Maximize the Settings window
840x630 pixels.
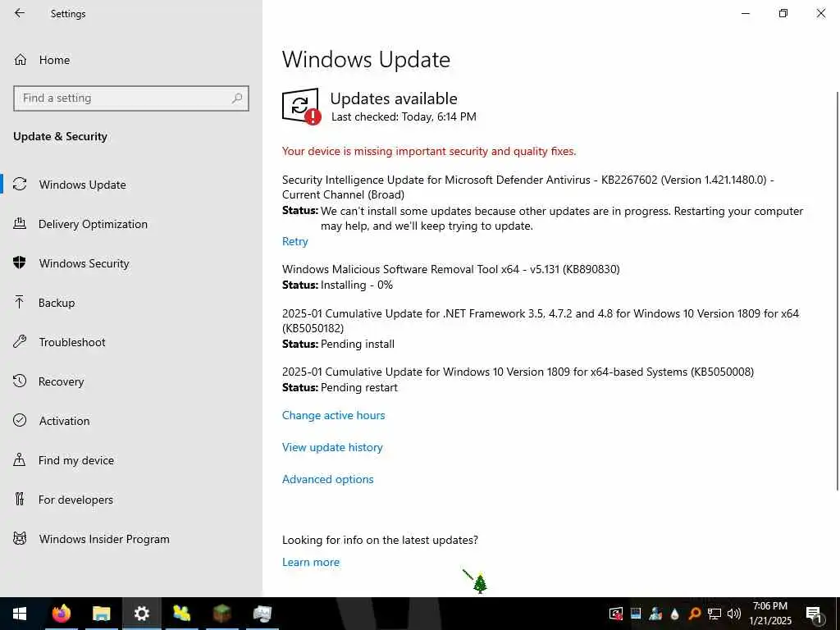pyautogui.click(x=783, y=13)
